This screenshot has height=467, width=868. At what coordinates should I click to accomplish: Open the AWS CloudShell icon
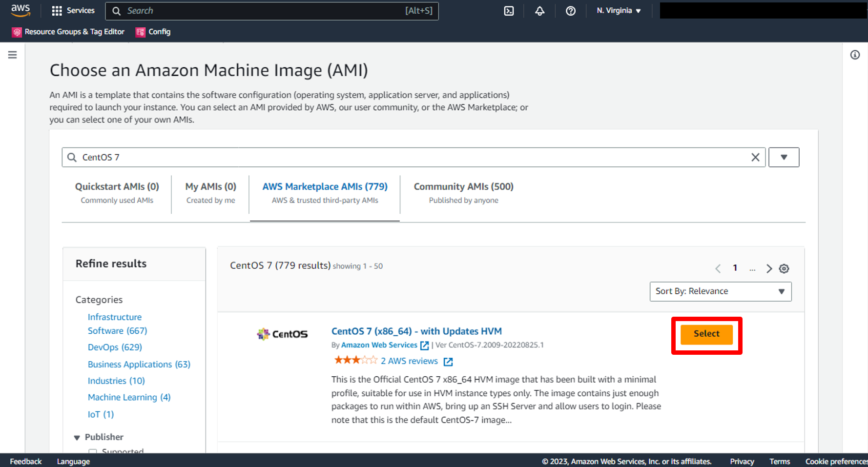pos(509,11)
